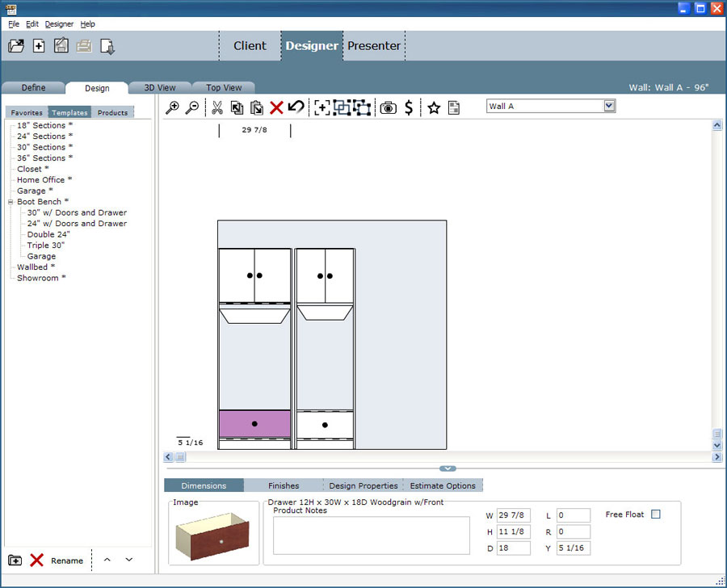
Task: Open pricing with the dollar sign icon
Action: coord(409,107)
